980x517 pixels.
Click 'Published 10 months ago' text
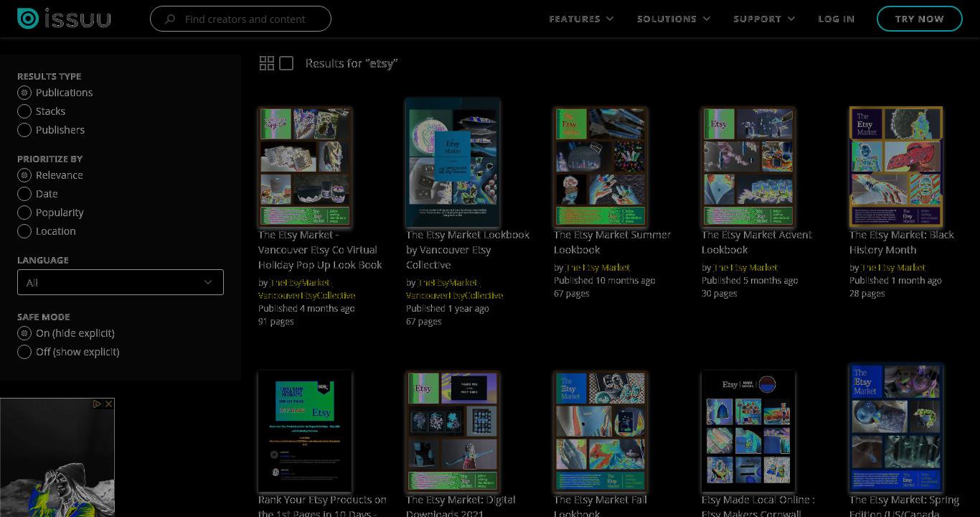click(x=605, y=281)
